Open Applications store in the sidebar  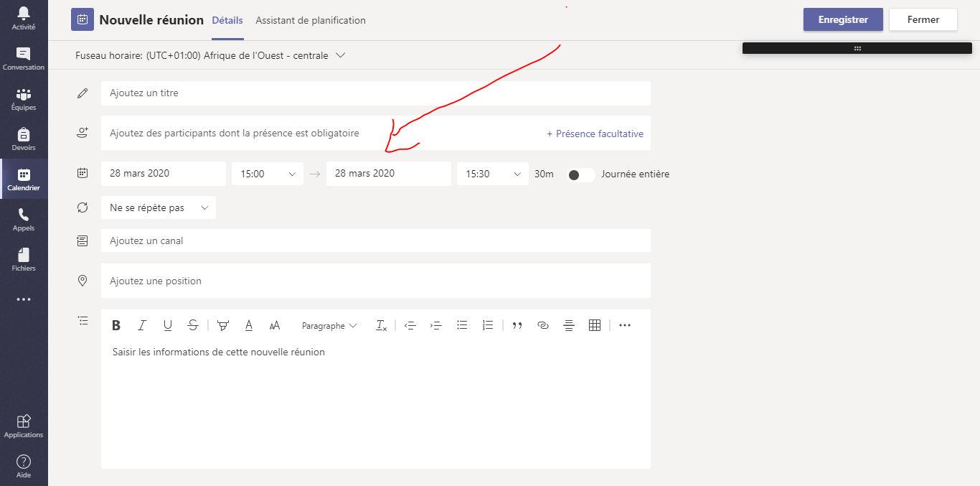[24, 426]
